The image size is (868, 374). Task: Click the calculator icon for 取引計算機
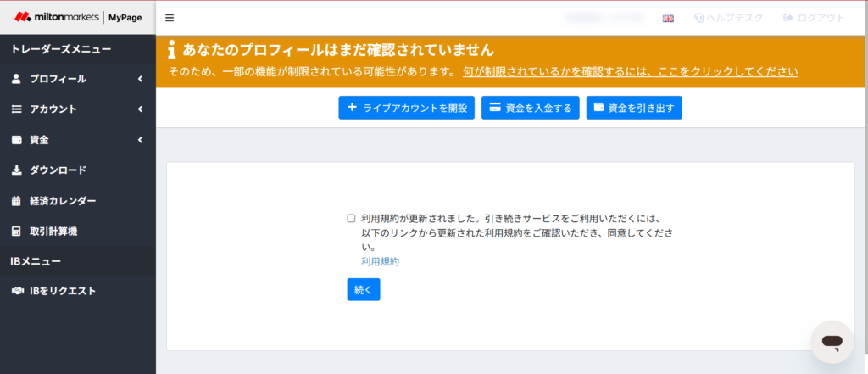(16, 232)
